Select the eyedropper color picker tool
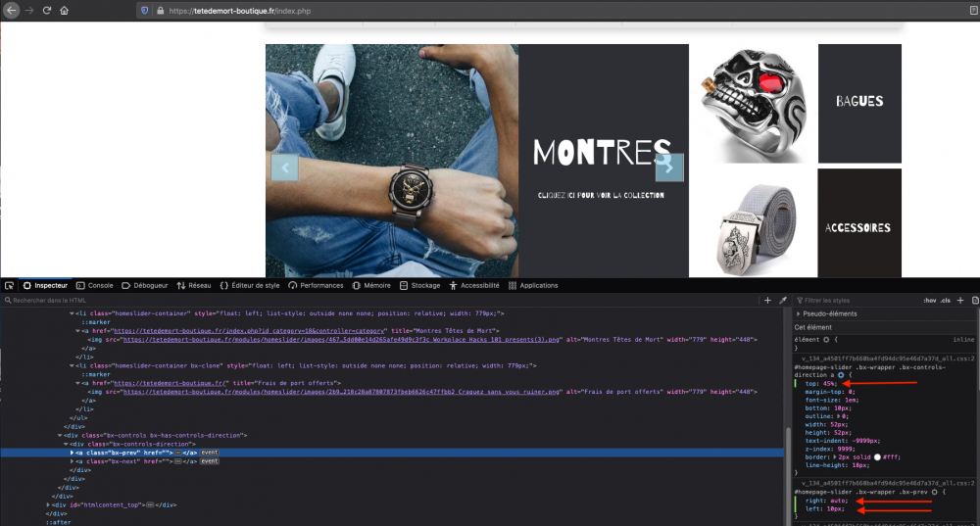980x526 pixels. (782, 301)
